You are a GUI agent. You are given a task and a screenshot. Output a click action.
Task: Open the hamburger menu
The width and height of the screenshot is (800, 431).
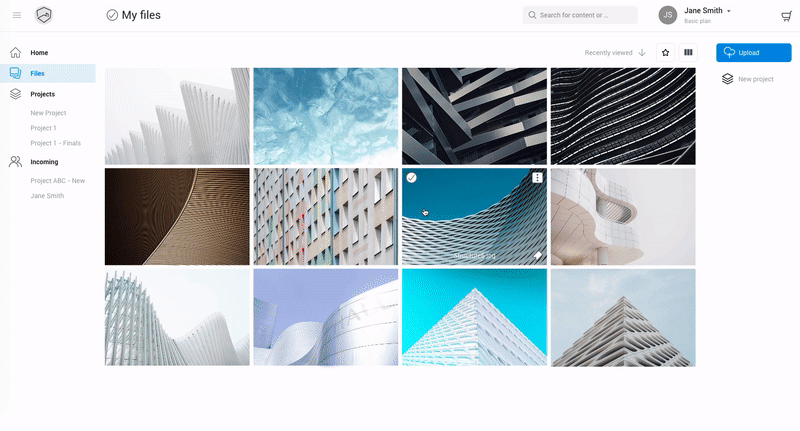tap(17, 15)
